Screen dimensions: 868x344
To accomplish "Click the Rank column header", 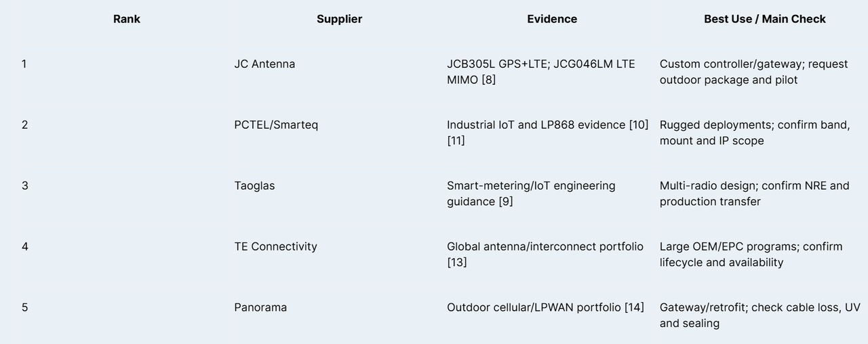I will [x=127, y=19].
